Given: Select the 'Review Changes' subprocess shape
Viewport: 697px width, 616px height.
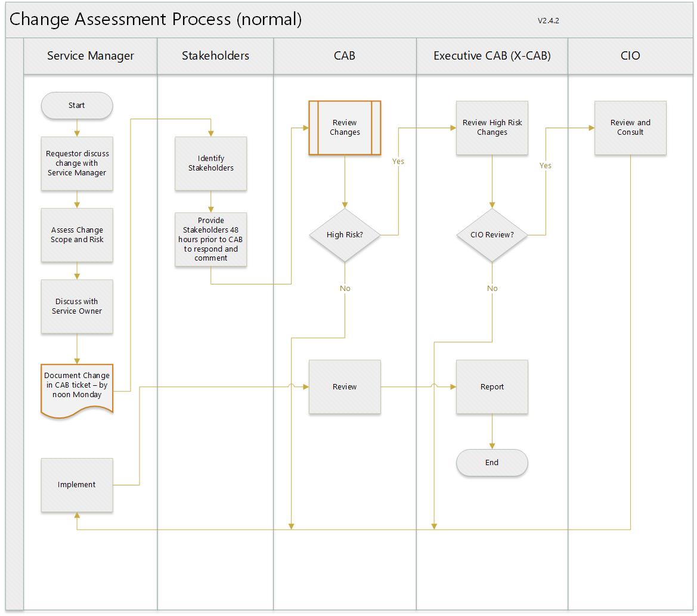Looking at the screenshot, I should (345, 128).
